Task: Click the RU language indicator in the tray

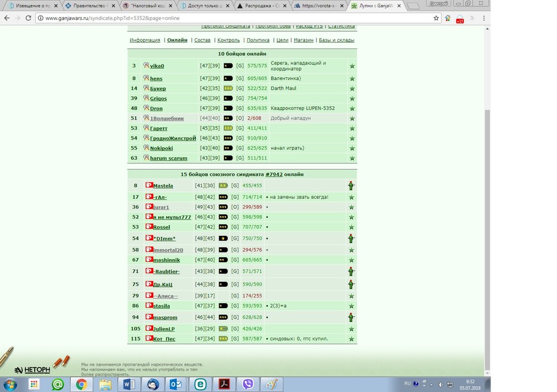Action: pyautogui.click(x=407, y=384)
